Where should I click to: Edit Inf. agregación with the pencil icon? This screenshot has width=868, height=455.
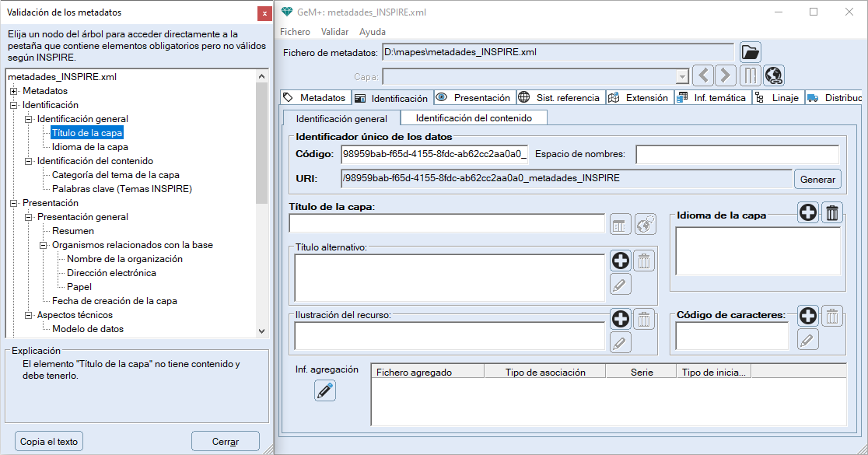pos(325,390)
